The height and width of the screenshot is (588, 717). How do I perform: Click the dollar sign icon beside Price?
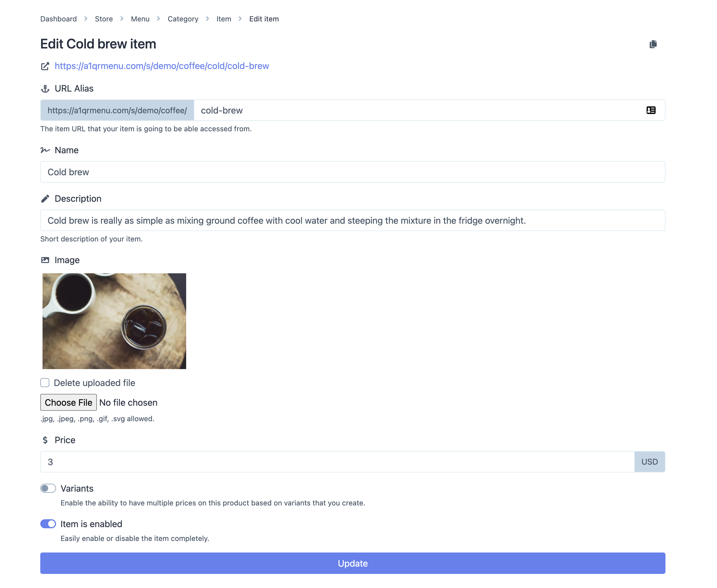point(45,440)
